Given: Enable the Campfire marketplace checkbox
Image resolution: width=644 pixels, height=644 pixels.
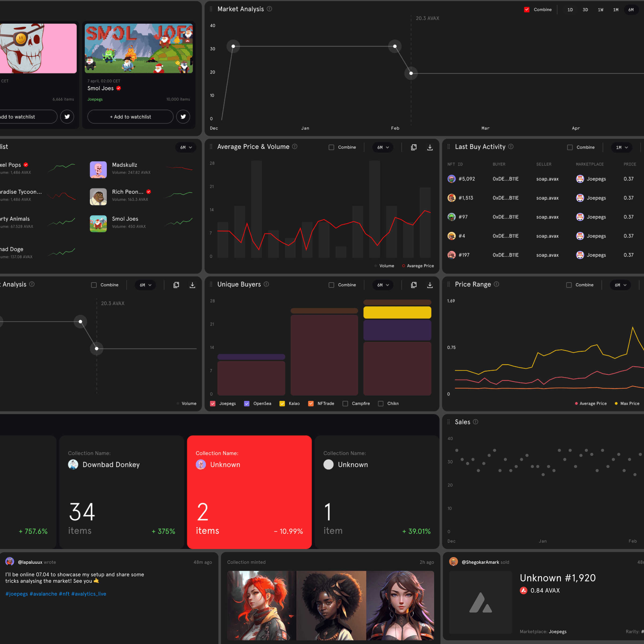Looking at the screenshot, I should [x=345, y=403].
